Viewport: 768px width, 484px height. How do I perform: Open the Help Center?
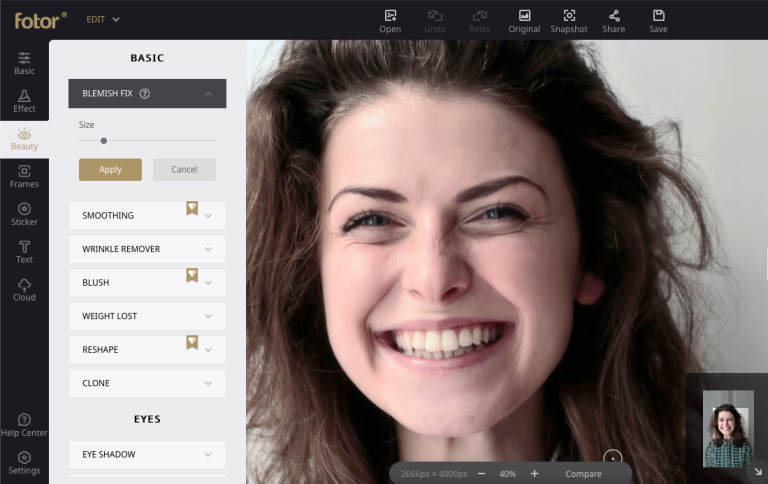click(x=24, y=425)
